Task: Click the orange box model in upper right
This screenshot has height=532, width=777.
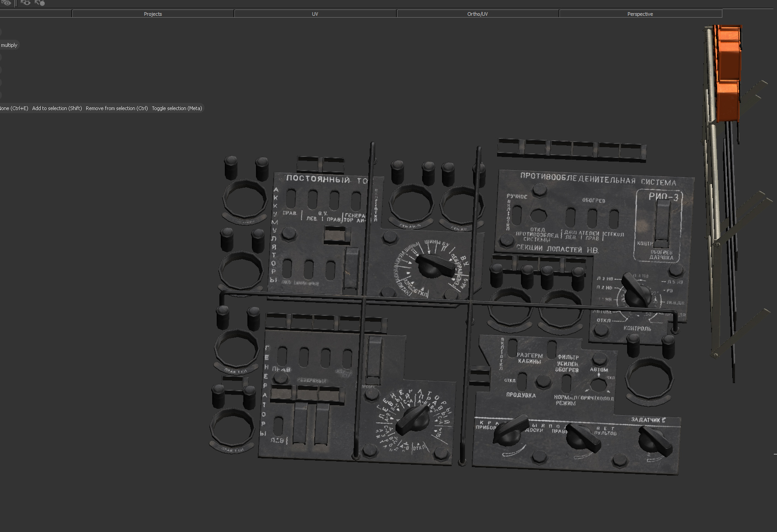Action: [x=728, y=72]
